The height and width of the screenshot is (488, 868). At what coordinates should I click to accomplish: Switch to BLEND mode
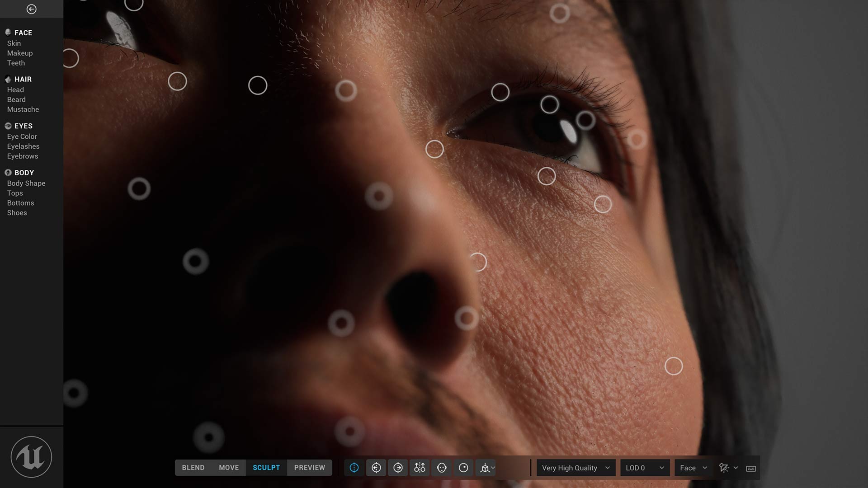(x=193, y=468)
